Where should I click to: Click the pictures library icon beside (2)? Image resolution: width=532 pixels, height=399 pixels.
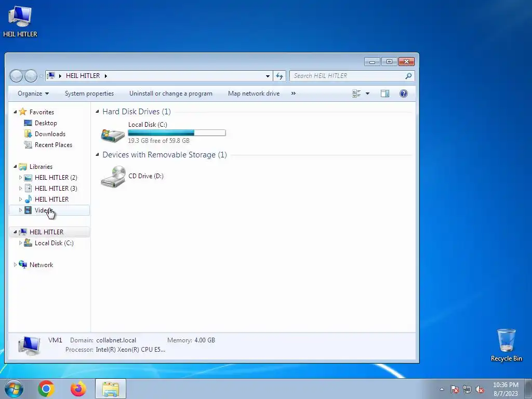coord(28,178)
